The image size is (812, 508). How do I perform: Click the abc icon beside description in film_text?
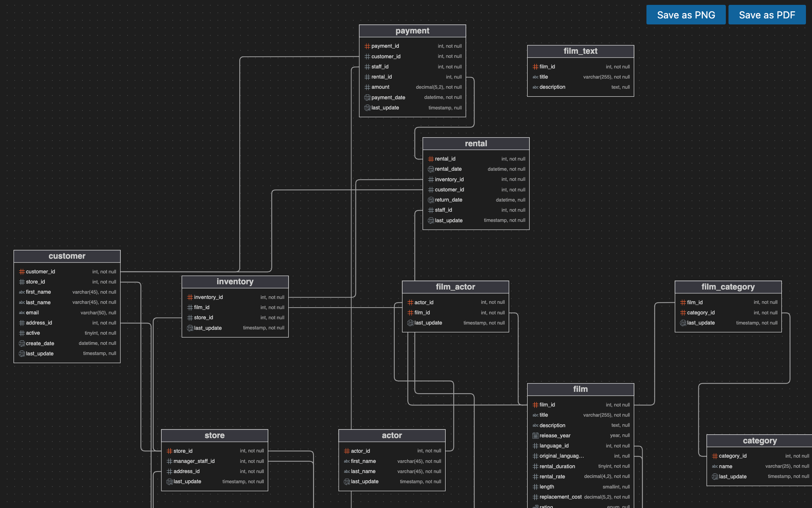click(535, 87)
